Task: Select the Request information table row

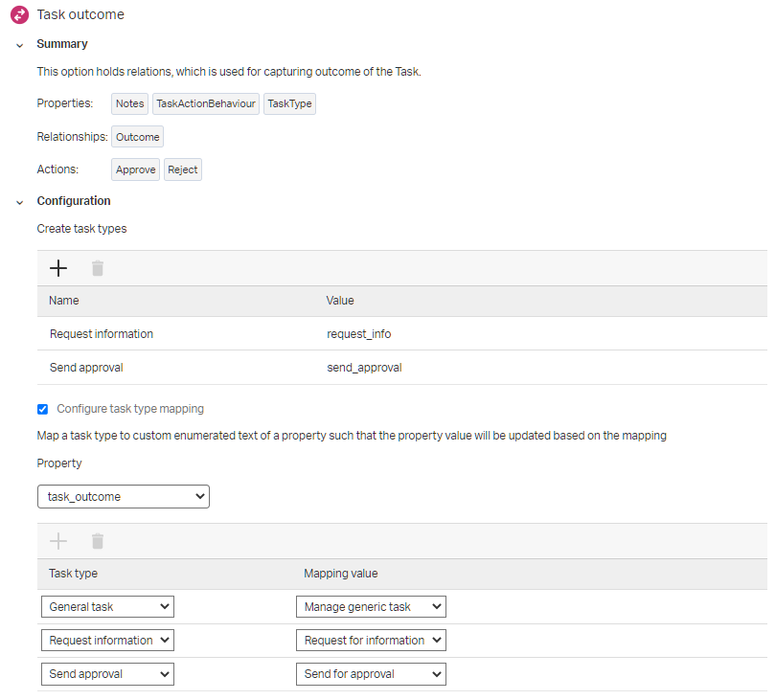Action: 102,334
